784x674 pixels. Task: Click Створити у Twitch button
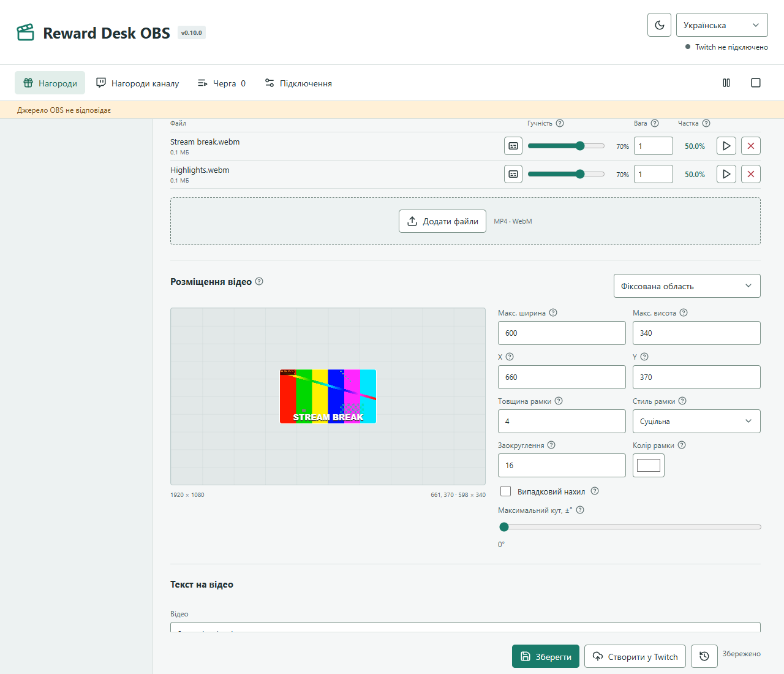635,656
